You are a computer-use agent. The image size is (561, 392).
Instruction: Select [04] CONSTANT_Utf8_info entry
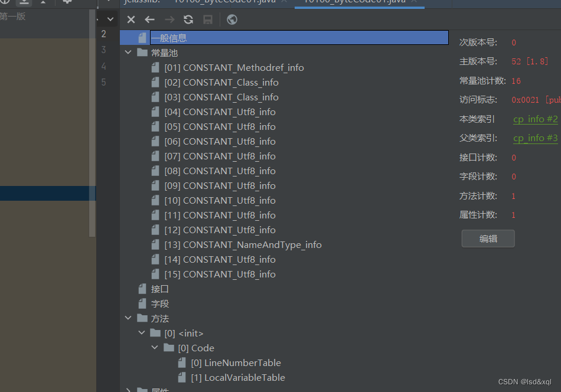pos(220,112)
